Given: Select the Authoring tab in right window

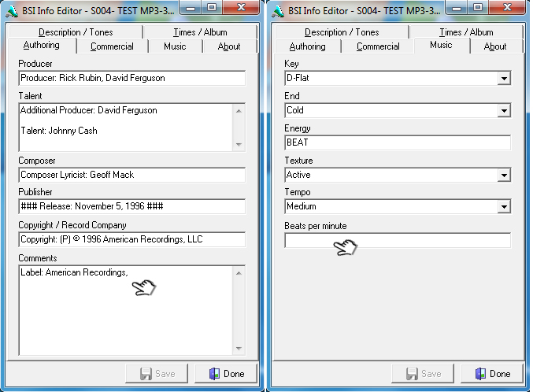Looking at the screenshot, I should point(308,46).
